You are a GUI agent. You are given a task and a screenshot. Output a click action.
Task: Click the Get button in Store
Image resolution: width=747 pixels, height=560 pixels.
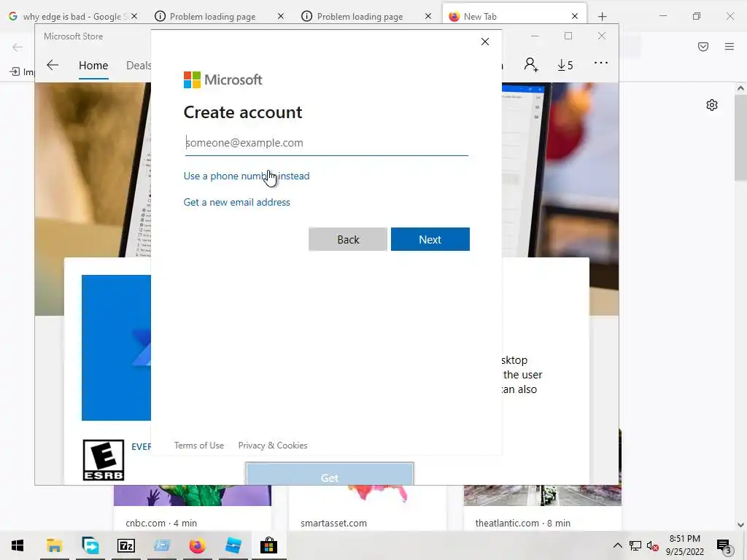(x=330, y=474)
